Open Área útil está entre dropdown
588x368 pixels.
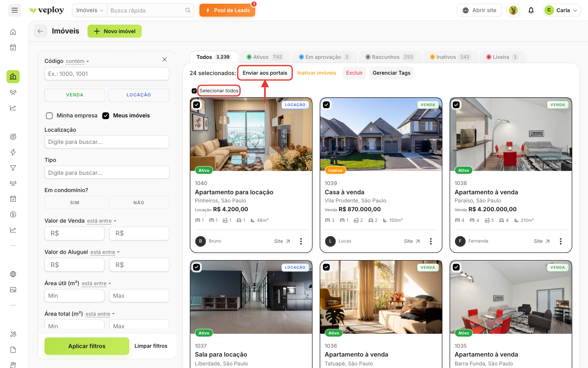click(97, 283)
